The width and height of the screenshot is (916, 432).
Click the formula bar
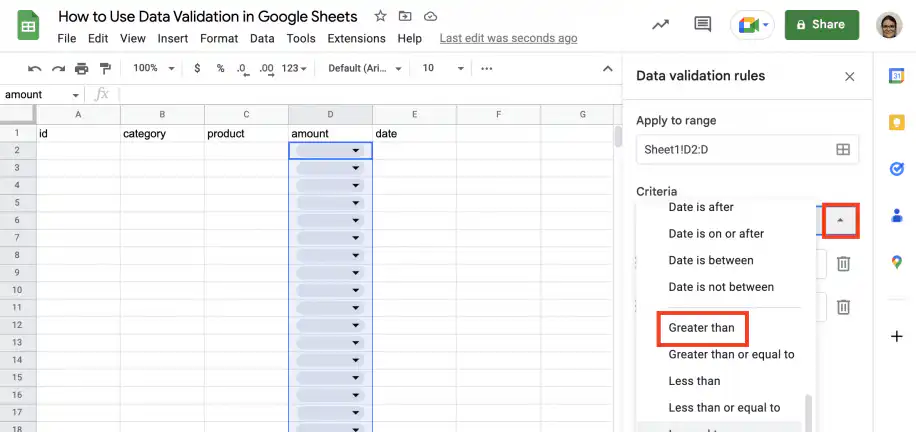(x=368, y=95)
